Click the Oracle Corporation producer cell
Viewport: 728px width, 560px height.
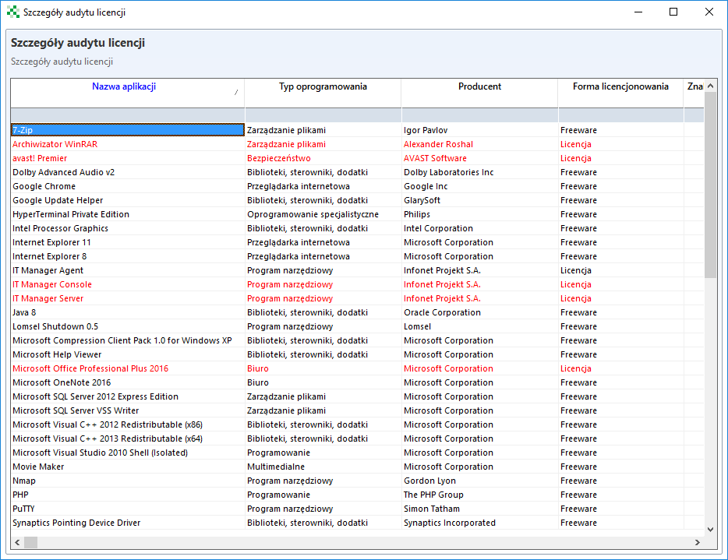(x=479, y=312)
